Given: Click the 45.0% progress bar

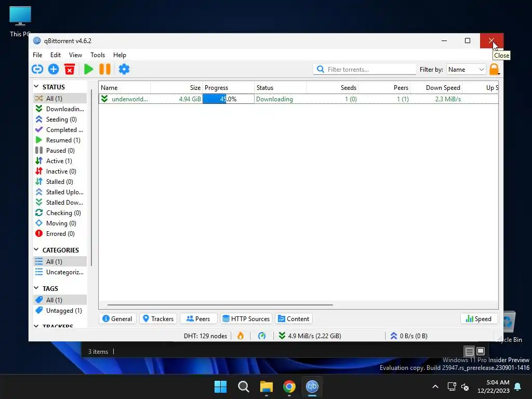Looking at the screenshot, I should [229, 99].
